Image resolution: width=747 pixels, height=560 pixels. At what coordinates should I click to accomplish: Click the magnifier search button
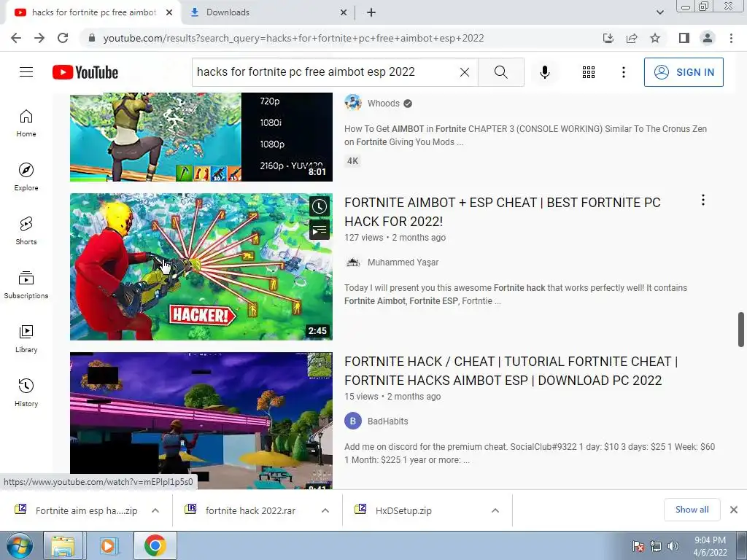500,72
